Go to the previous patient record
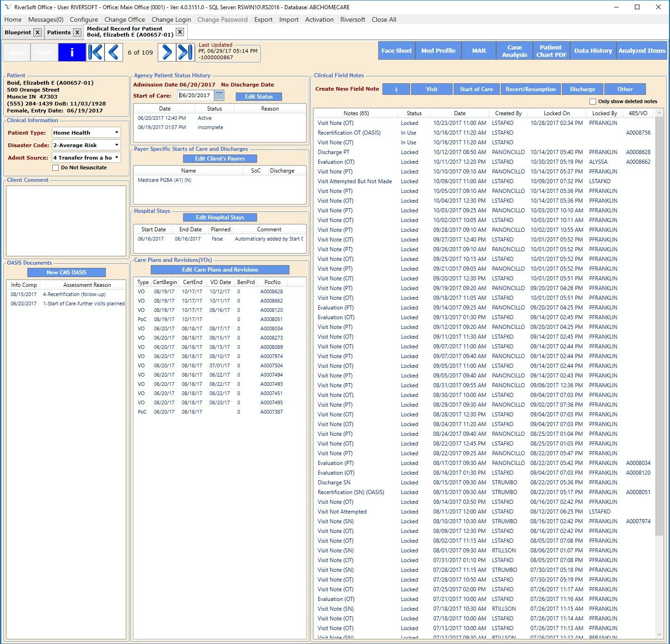This screenshot has width=670, height=644. click(x=114, y=52)
